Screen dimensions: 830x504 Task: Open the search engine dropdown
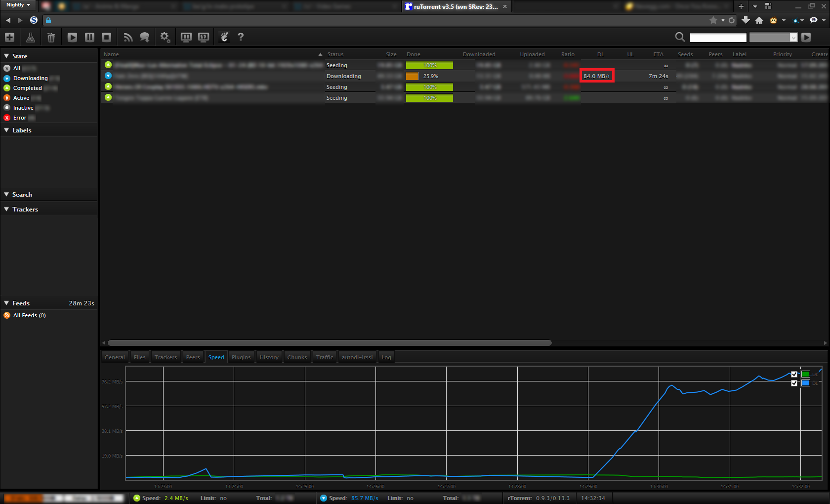[773, 38]
